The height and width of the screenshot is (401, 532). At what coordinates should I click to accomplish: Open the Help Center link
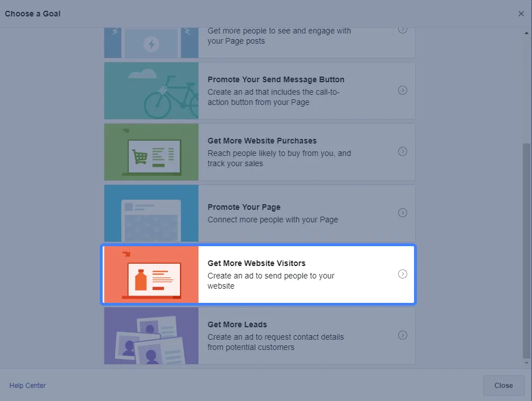28,386
